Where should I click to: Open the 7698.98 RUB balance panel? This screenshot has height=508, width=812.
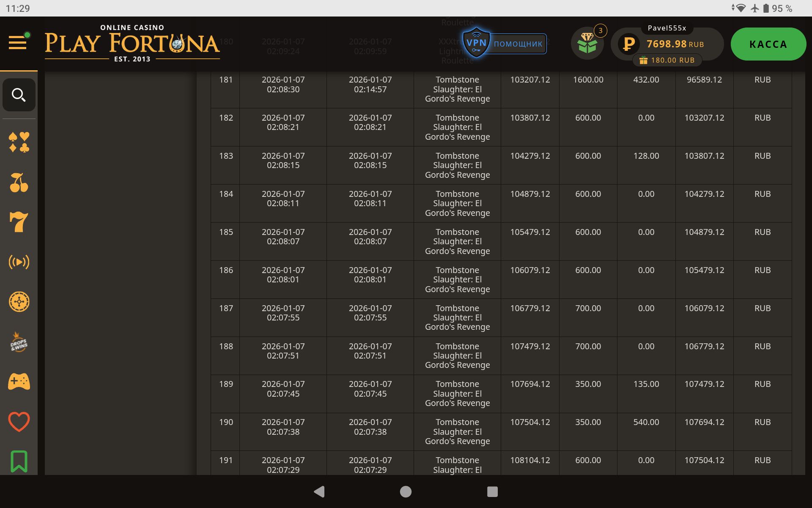click(x=667, y=44)
